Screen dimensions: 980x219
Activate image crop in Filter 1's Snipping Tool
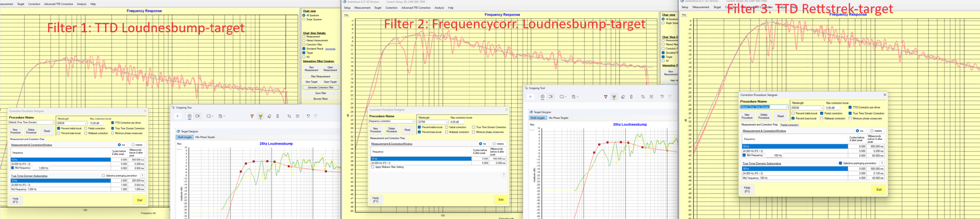pos(289,116)
